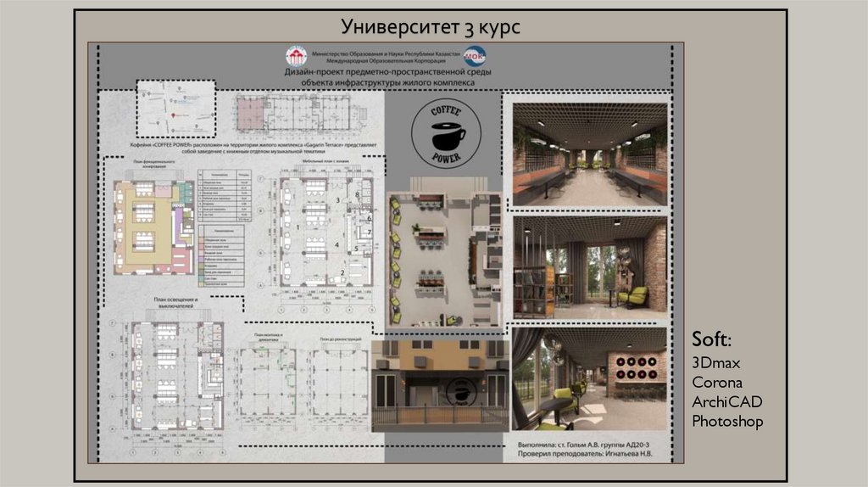
Task: Click the MOK logo in the header
Action: [x=474, y=56]
